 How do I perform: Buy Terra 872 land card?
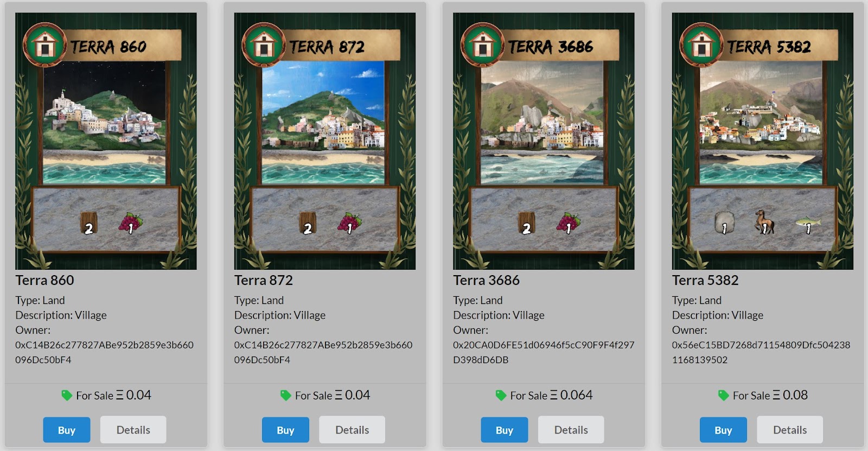285,430
